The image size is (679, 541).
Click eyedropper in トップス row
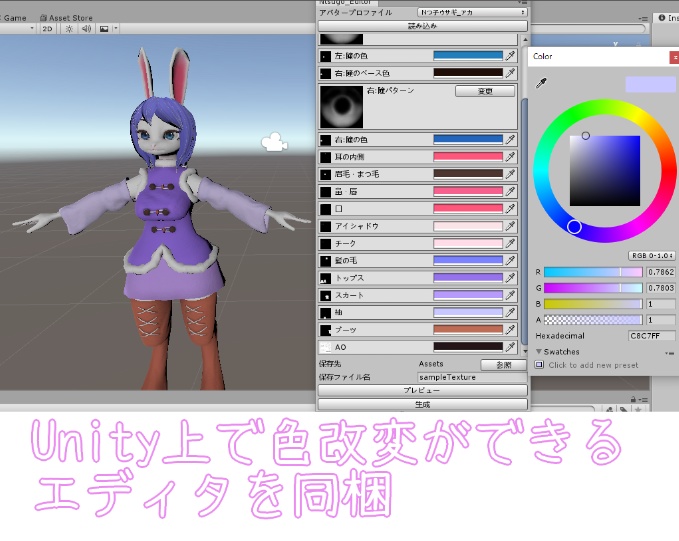[x=511, y=278]
